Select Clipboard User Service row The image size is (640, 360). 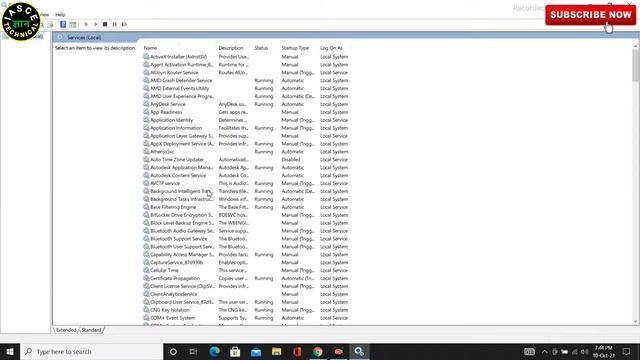tap(246, 302)
